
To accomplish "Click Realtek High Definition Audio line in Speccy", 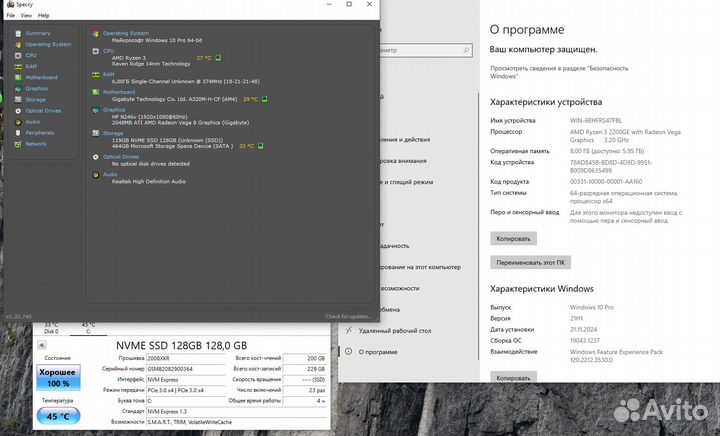I will [149, 182].
